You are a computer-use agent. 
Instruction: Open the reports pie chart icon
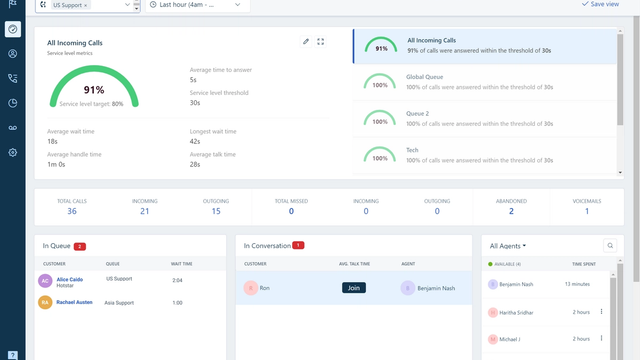[13, 103]
